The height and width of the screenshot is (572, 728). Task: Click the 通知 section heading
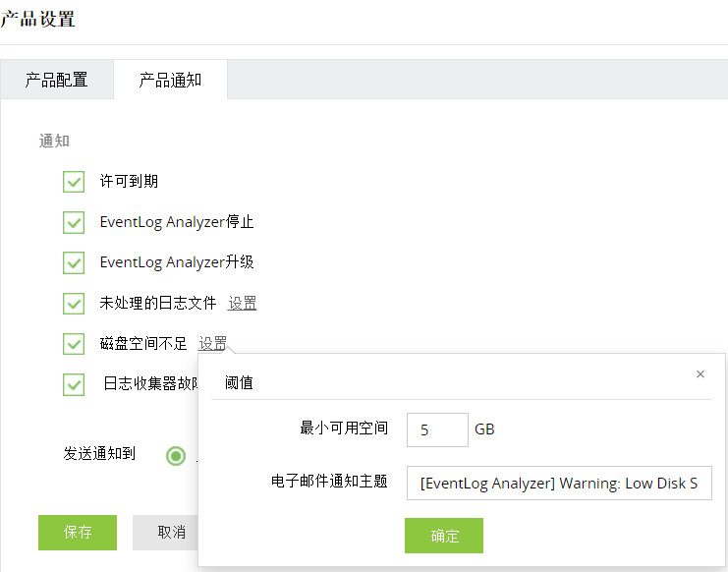pos(54,142)
